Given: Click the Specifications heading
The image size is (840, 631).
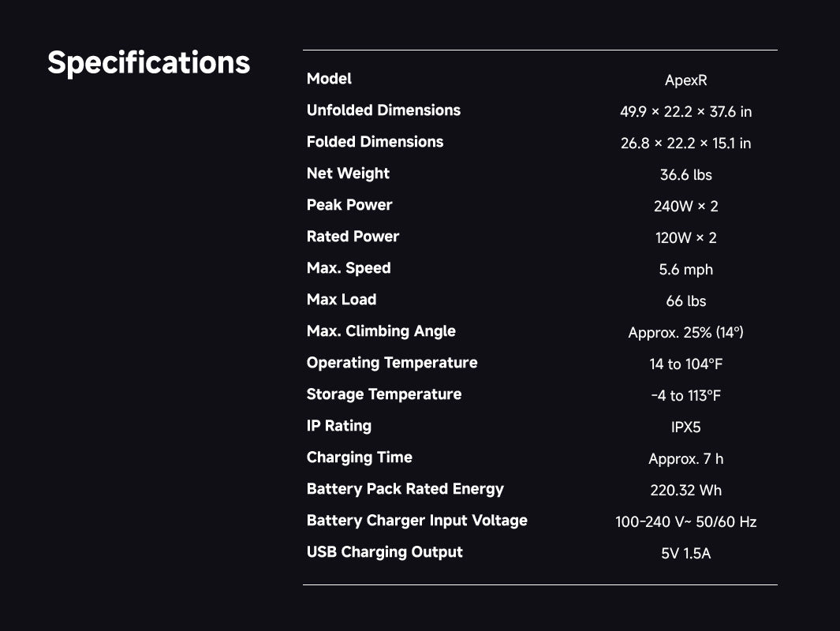Looking at the screenshot, I should (x=148, y=62).
